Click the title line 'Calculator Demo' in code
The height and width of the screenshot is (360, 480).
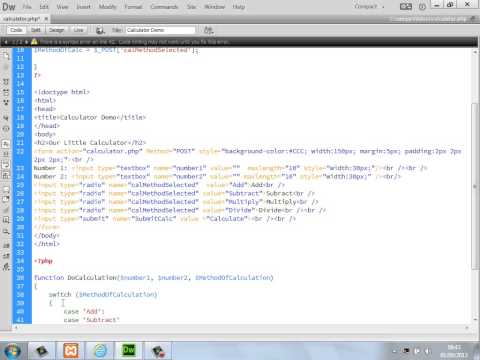click(x=90, y=117)
